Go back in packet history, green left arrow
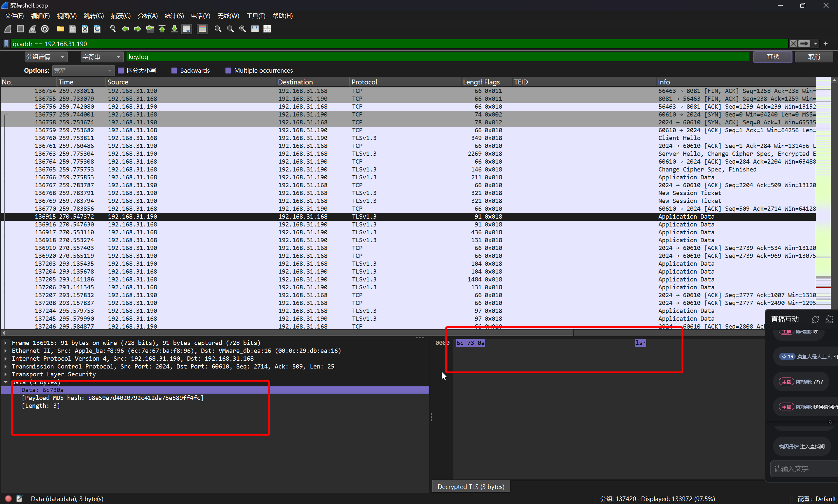 pyautogui.click(x=125, y=29)
